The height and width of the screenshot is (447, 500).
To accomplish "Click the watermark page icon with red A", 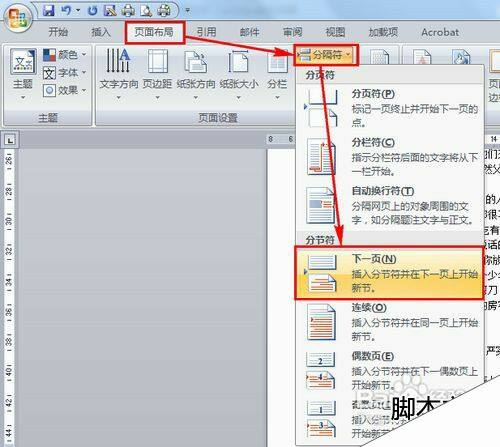I will (422, 57).
